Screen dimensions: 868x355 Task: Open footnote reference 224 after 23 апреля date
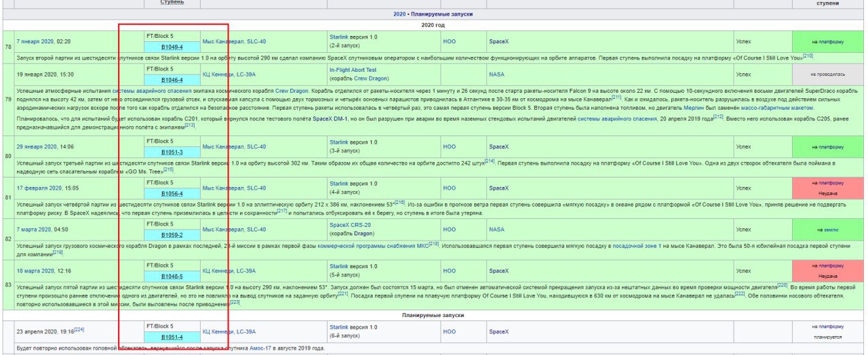79,329
